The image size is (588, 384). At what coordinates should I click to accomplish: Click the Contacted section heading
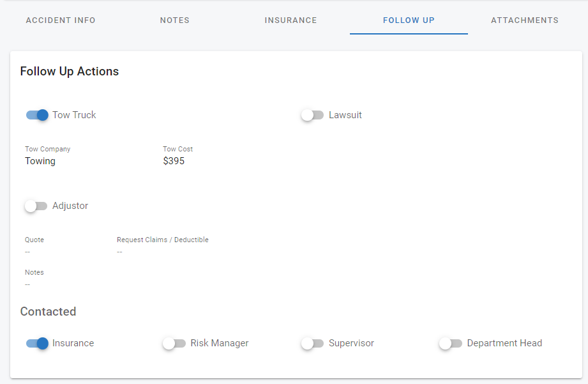(x=48, y=312)
